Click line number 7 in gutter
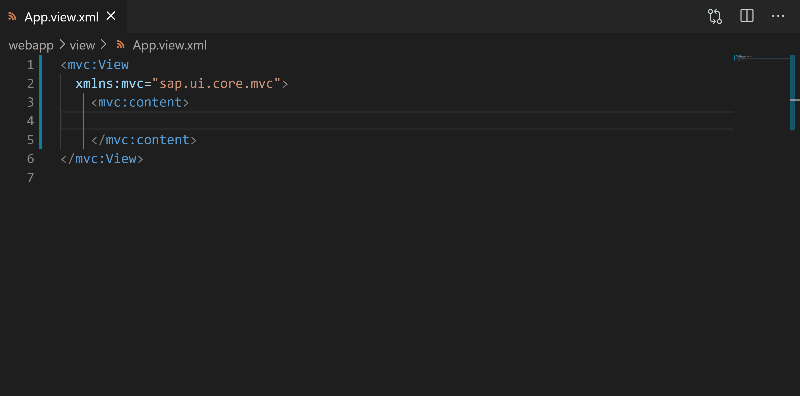 [x=31, y=177]
